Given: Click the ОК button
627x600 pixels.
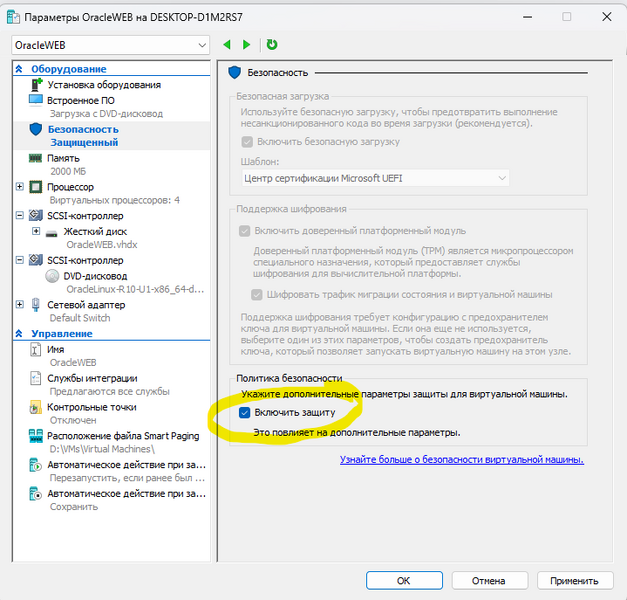Looking at the screenshot, I should point(403,580).
